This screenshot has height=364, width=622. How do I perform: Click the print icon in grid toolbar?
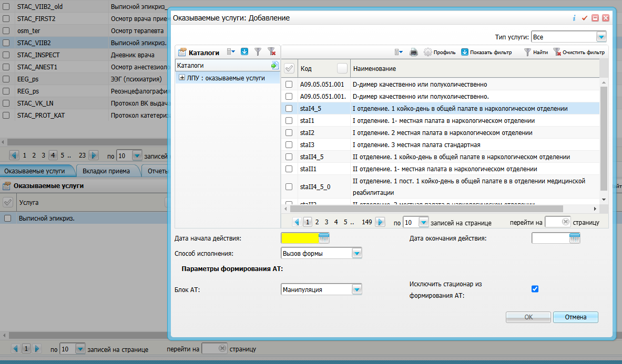(414, 52)
